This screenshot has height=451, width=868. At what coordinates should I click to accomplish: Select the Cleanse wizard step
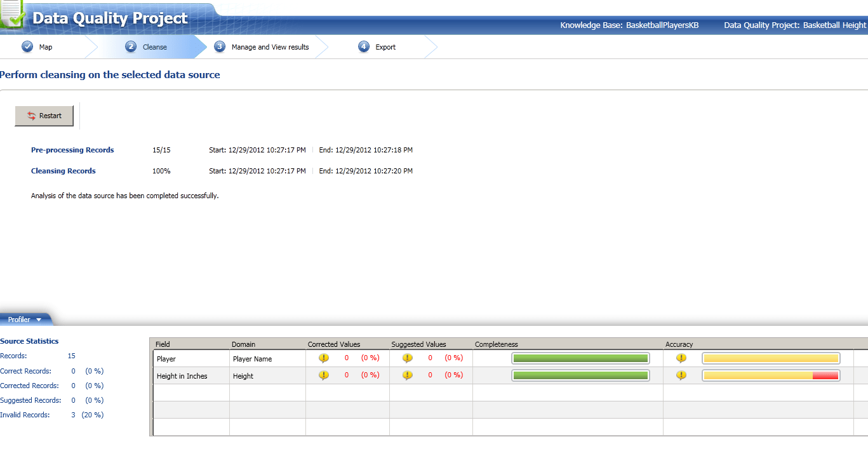pos(147,46)
